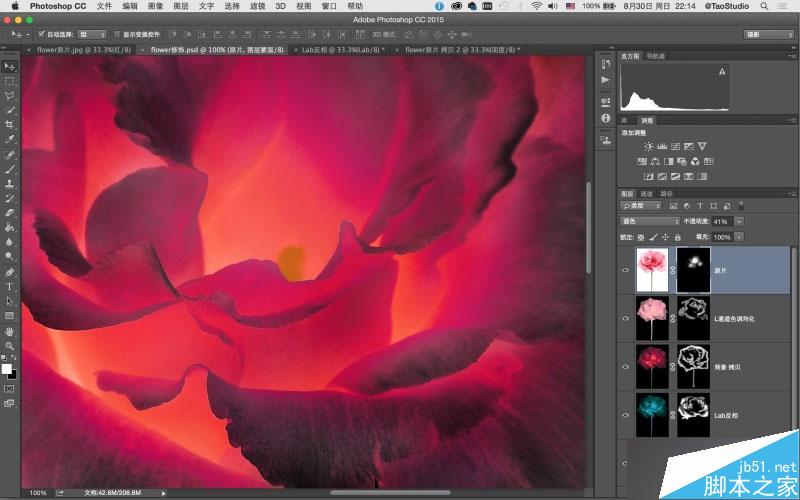Image resolution: width=800 pixels, height=500 pixels.
Task: Switch to flower原片.jpg document tab
Action: click(84, 50)
